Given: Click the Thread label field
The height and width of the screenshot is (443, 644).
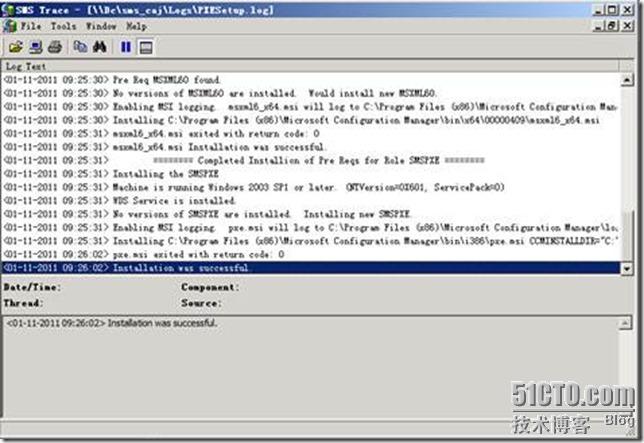Looking at the screenshot, I should (x=23, y=303).
